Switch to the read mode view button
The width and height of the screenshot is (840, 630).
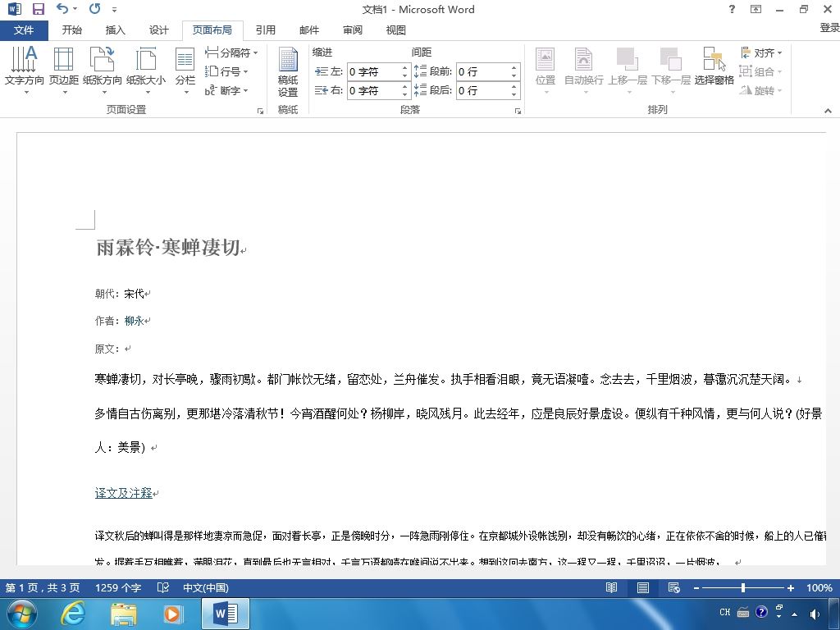611,587
